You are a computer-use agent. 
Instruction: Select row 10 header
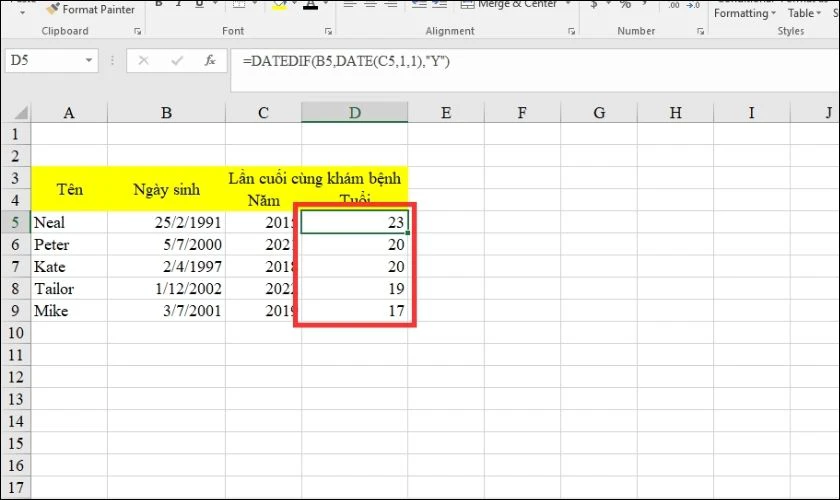coord(16,332)
